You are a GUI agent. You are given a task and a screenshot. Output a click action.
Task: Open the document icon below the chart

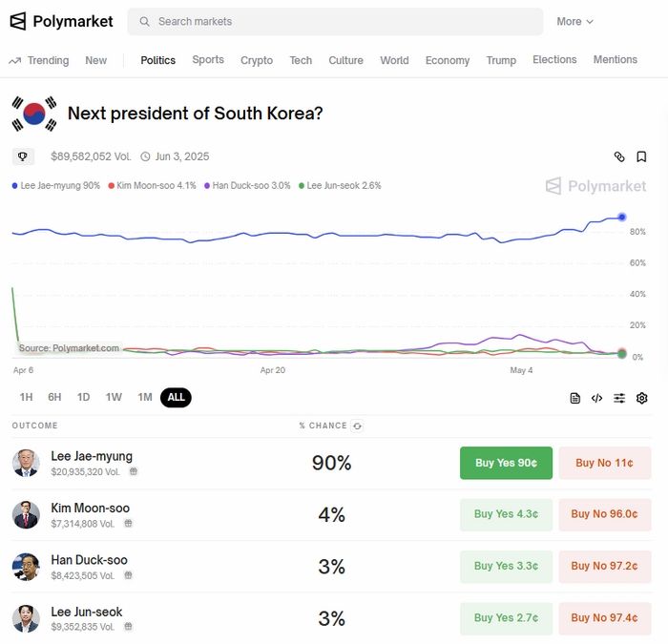click(574, 398)
